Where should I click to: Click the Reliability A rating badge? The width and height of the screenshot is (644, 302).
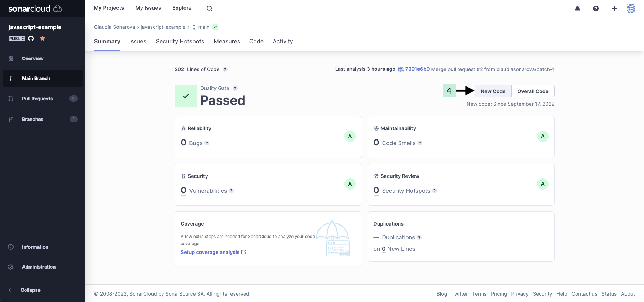coord(350,136)
